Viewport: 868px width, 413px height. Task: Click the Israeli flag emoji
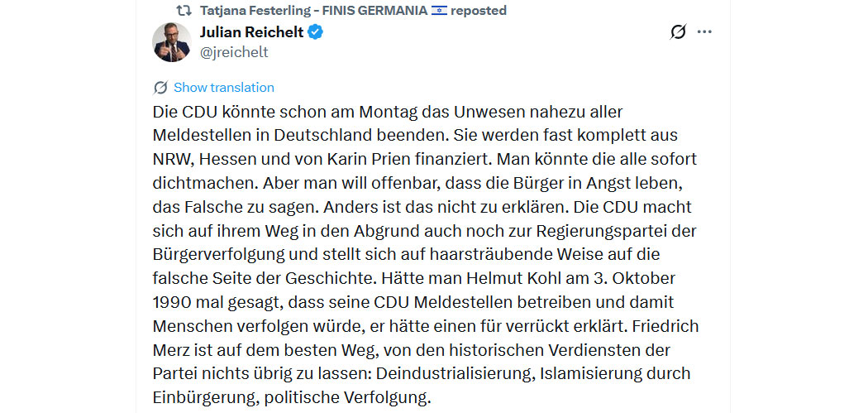(439, 11)
